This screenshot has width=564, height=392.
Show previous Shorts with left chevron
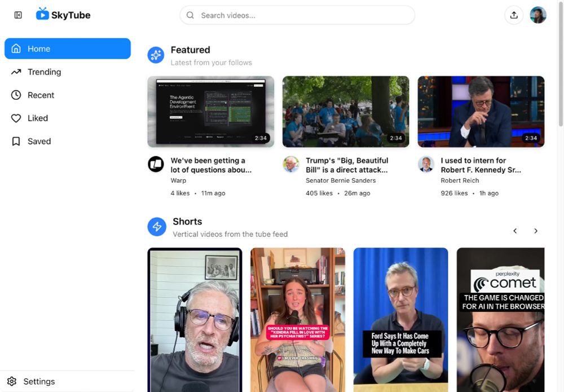[515, 231]
